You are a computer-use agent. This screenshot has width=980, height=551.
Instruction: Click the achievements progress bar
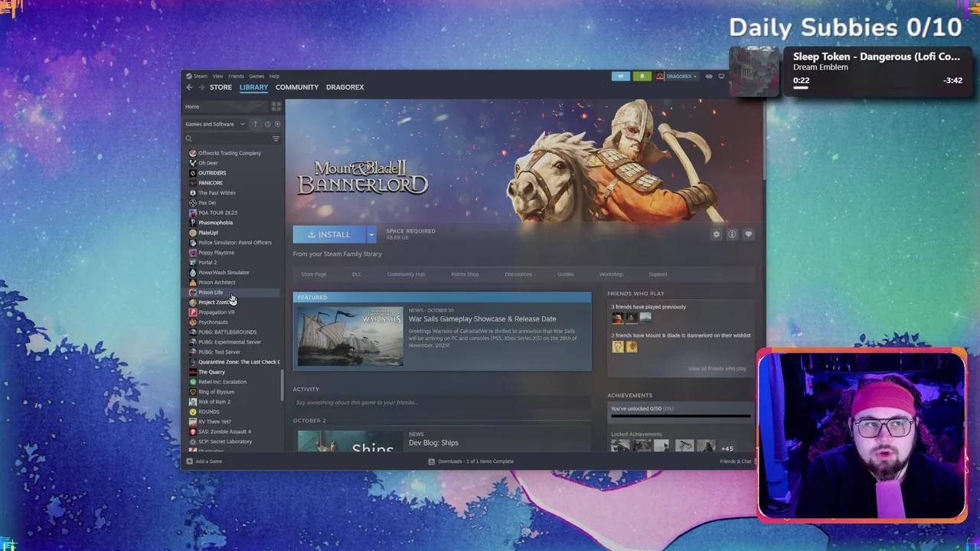point(681,417)
